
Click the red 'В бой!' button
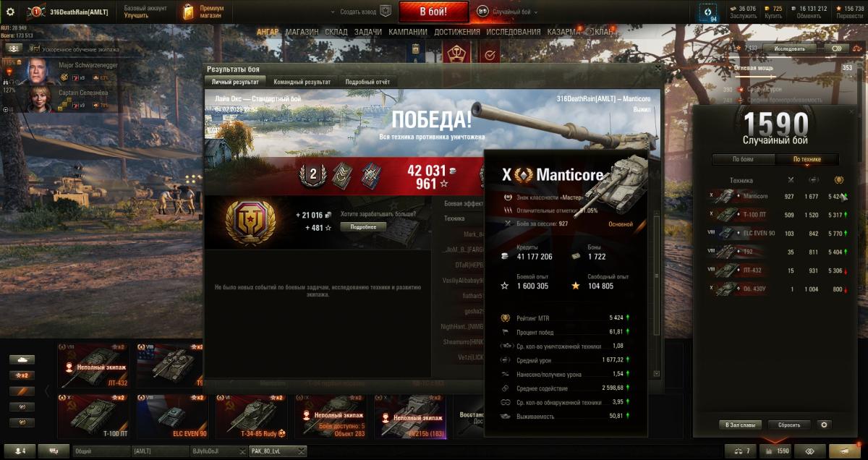point(433,12)
